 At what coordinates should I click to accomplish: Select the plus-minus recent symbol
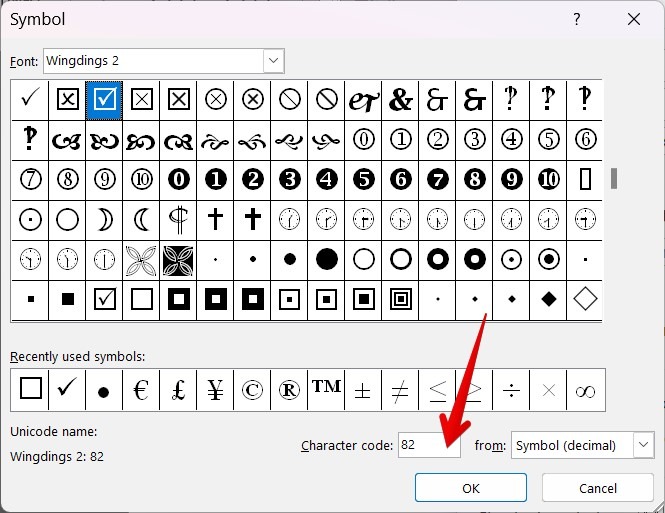point(363,390)
